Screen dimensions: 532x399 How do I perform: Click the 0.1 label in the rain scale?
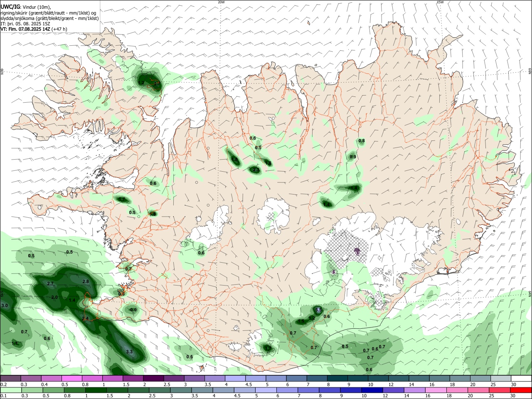click(4, 396)
